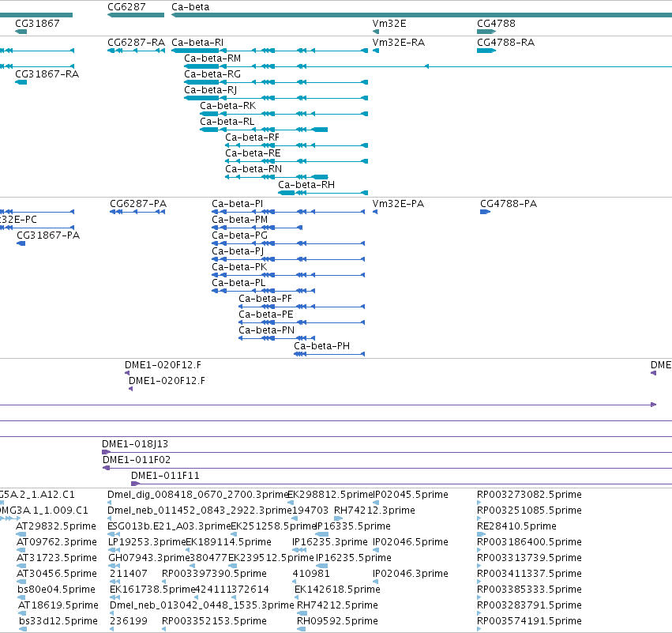This screenshot has width=672, height=633.
Task: Select the Ca-beta-RG transcript label
Action: [212, 73]
